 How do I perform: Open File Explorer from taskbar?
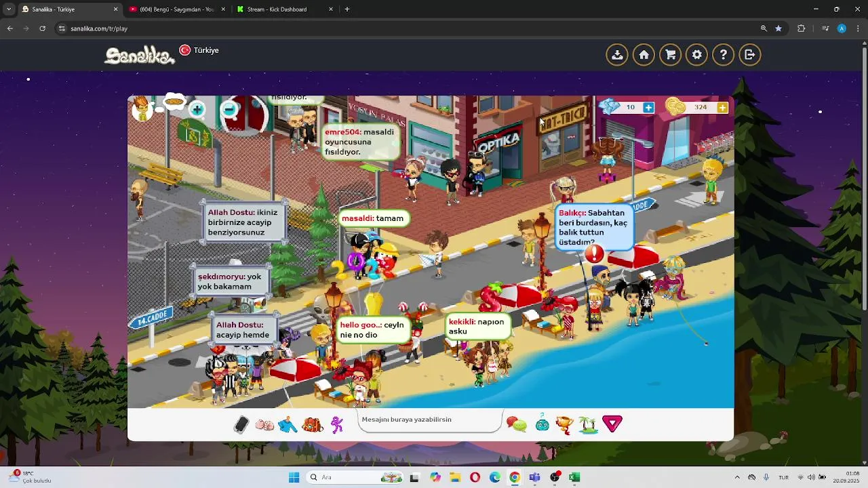455,477
